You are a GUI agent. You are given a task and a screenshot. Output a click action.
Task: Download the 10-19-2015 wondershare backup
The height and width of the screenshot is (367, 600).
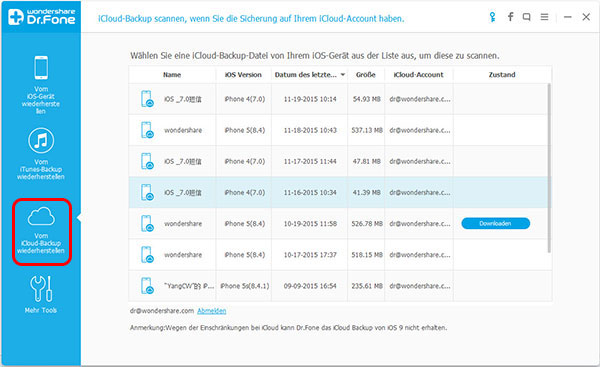(496, 223)
